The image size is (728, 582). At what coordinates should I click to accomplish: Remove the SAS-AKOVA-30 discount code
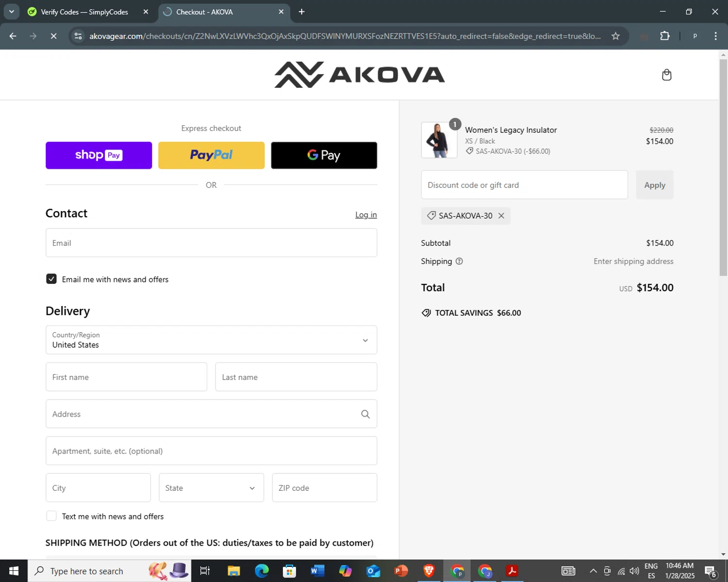[501, 216]
